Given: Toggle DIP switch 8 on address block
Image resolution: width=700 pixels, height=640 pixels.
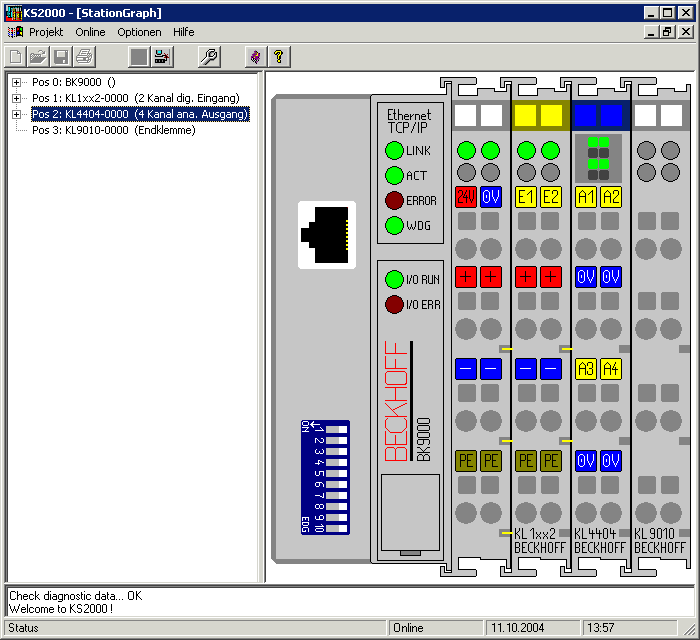Looking at the screenshot, I should pyautogui.click(x=336, y=507).
